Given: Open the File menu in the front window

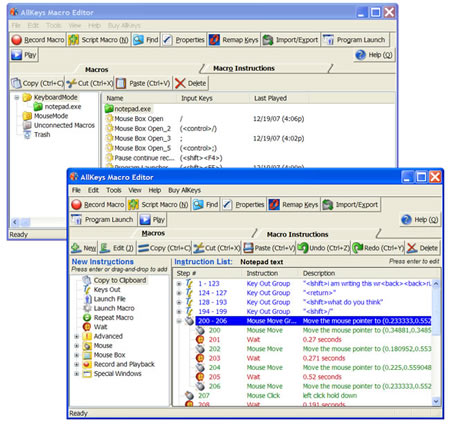Looking at the screenshot, I should (76, 190).
